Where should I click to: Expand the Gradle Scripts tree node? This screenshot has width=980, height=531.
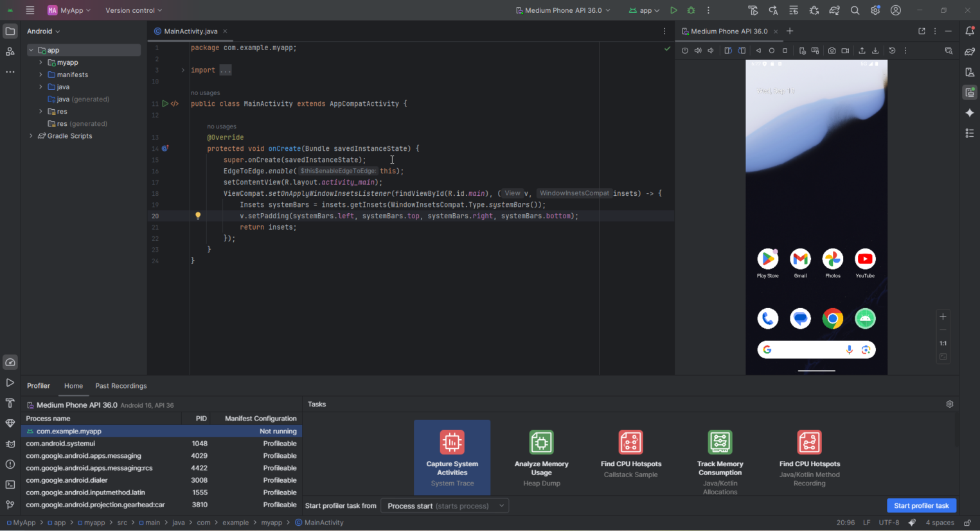tap(31, 136)
